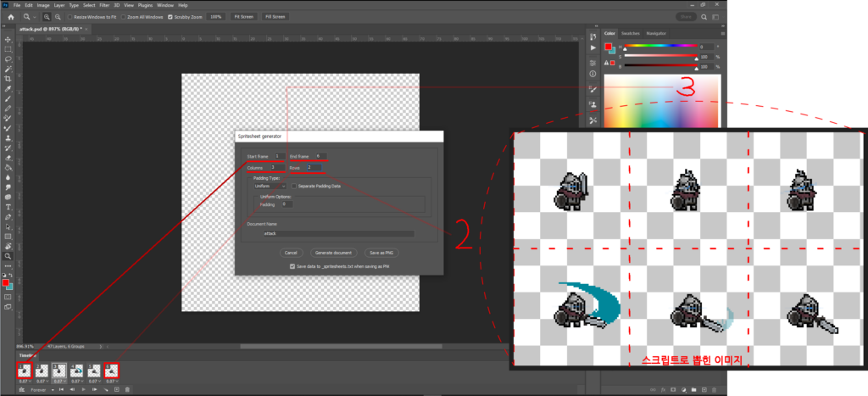Open the Info panel icon
The width and height of the screenshot is (868, 396).
point(593,73)
